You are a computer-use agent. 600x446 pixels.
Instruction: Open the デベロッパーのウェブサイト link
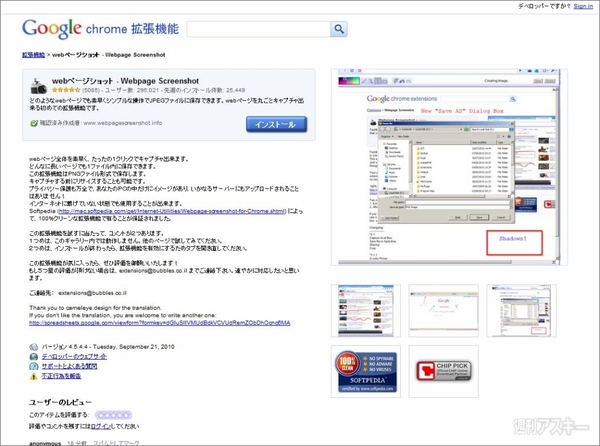point(74,356)
